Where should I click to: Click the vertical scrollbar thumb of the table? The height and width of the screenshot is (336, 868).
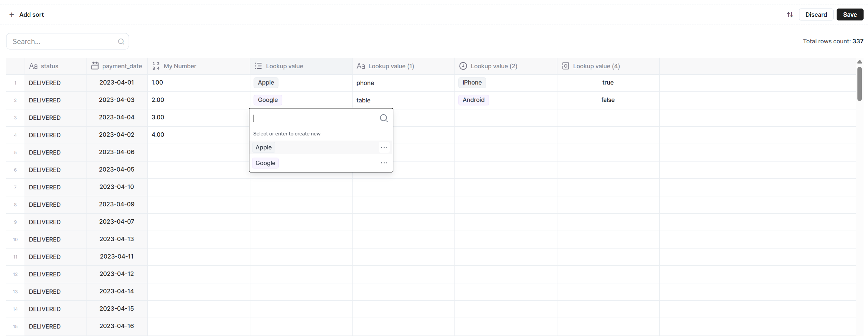coord(859,84)
